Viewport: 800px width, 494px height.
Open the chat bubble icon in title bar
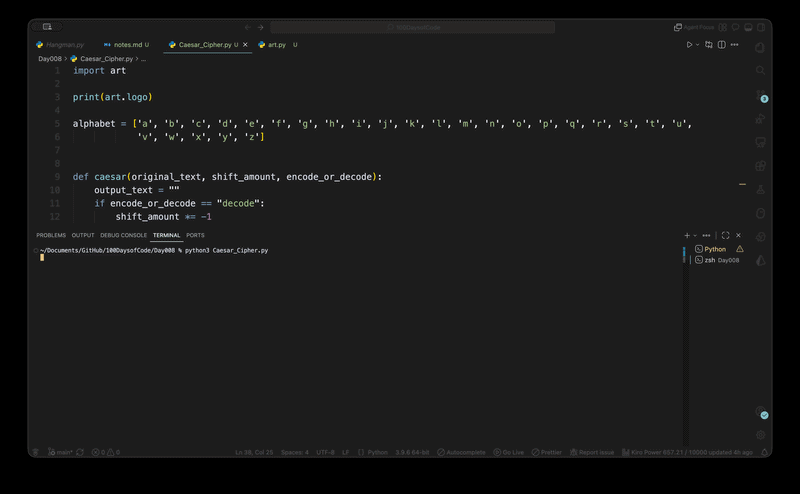pyautogui.click(x=736, y=28)
